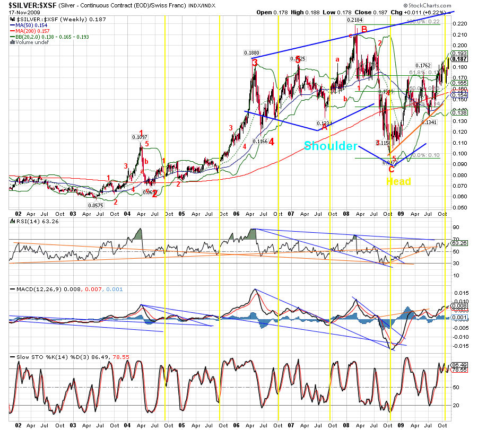Screen dimensions: 504x430
Task: Click the boxed 63.26 RSI value tag
Action: click(459, 243)
